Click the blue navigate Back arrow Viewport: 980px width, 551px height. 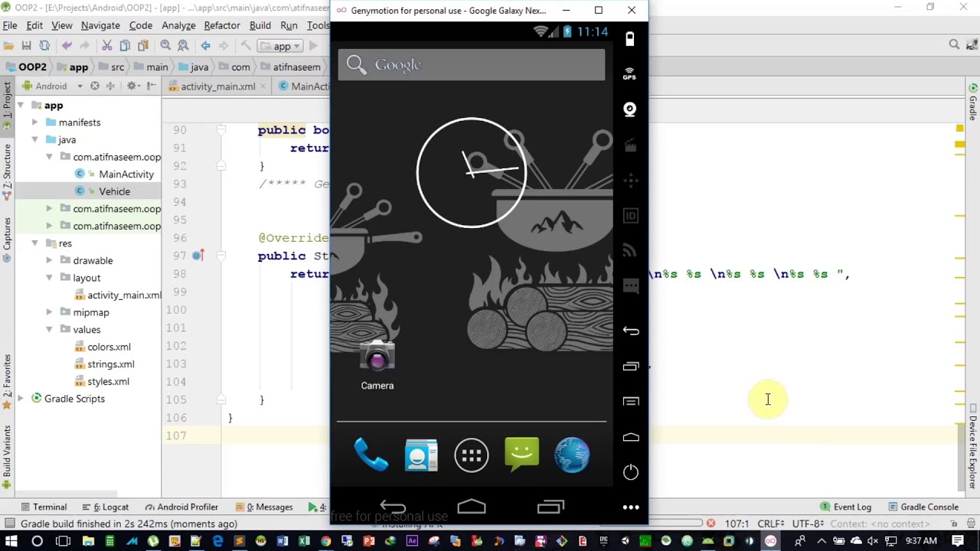click(x=205, y=46)
